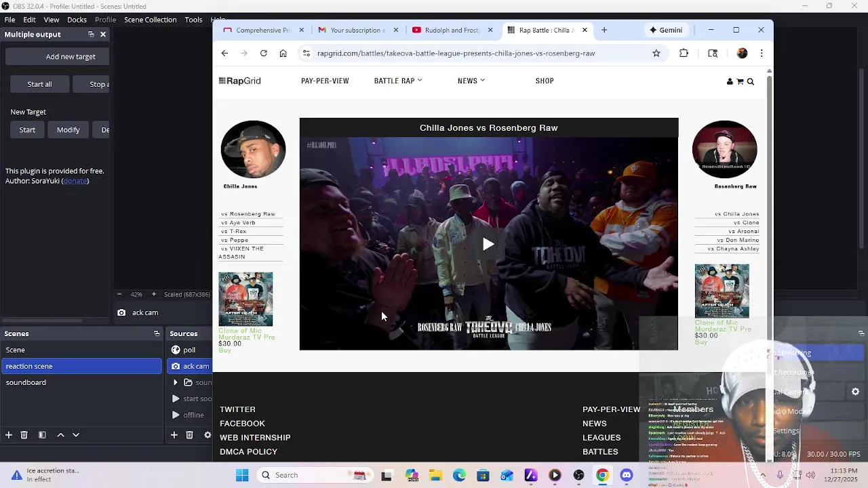Open the RapGrid site search magnifier

coord(750,81)
